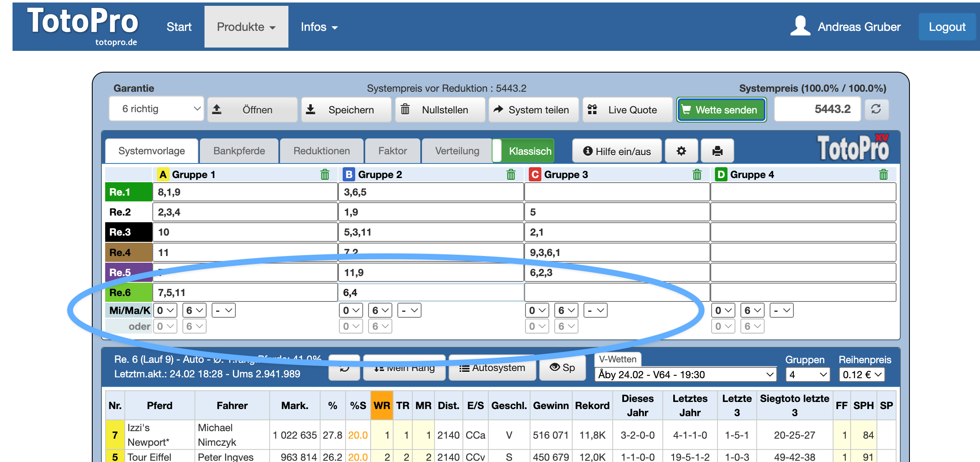Image resolution: width=980 pixels, height=462 pixels.
Task: Open the Gruppen count dropdown
Action: click(x=807, y=374)
